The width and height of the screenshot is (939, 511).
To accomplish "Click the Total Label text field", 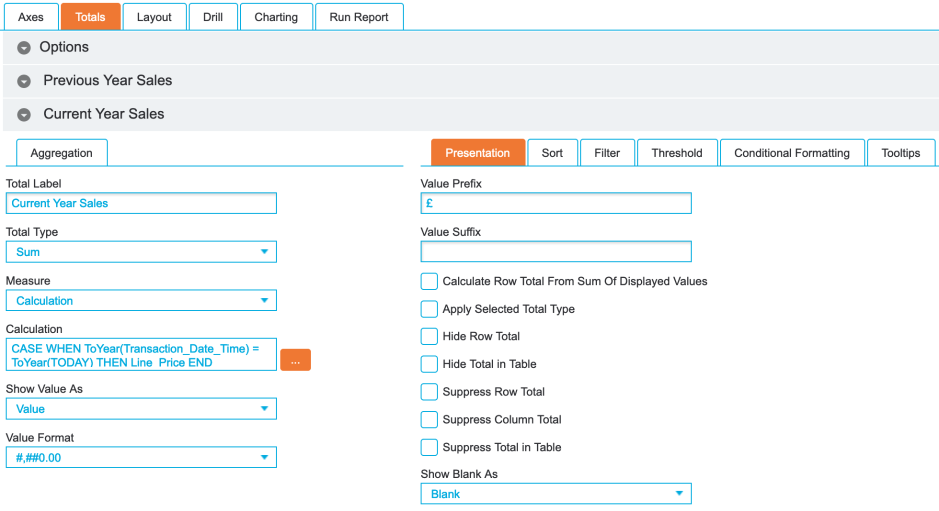I will (141, 203).
